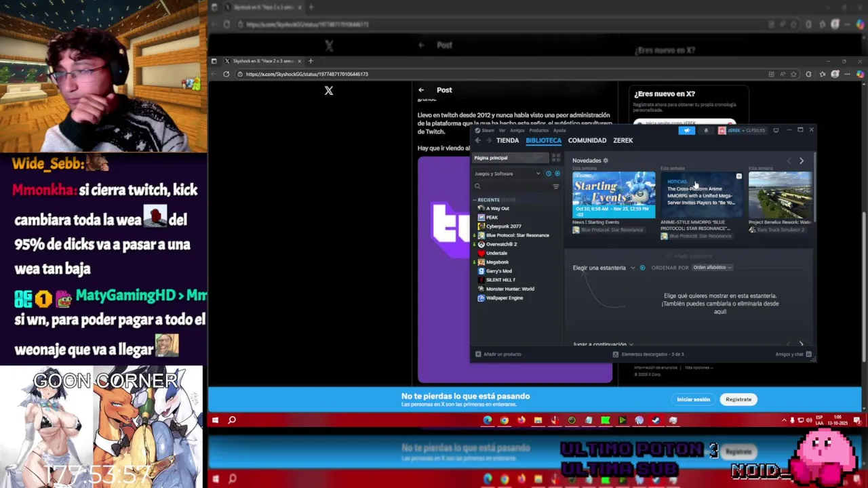Open Steam announcements megaphone button
The height and width of the screenshot is (488, 868).
click(x=686, y=130)
